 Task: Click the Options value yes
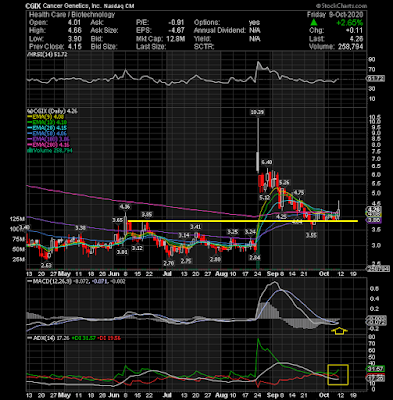(255, 22)
